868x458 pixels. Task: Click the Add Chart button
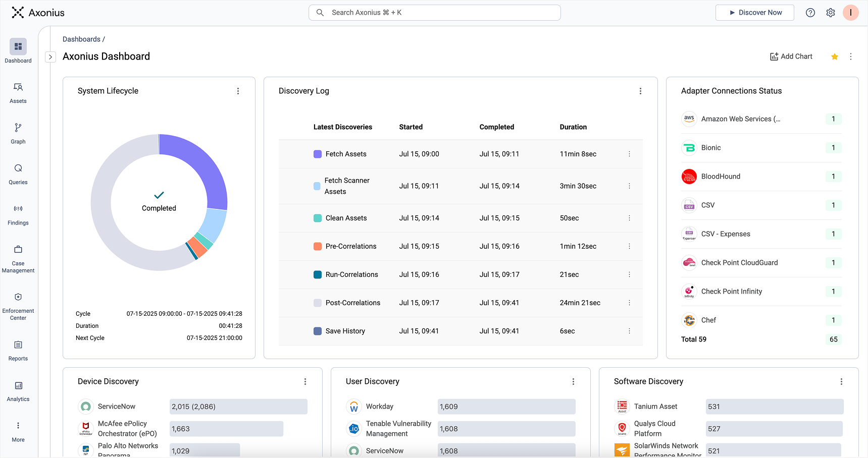click(791, 56)
